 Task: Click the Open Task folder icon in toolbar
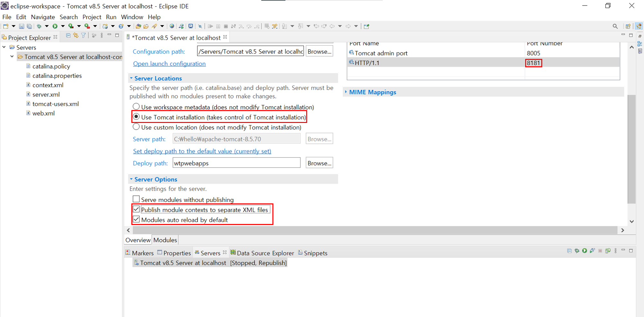pyautogui.click(x=146, y=26)
